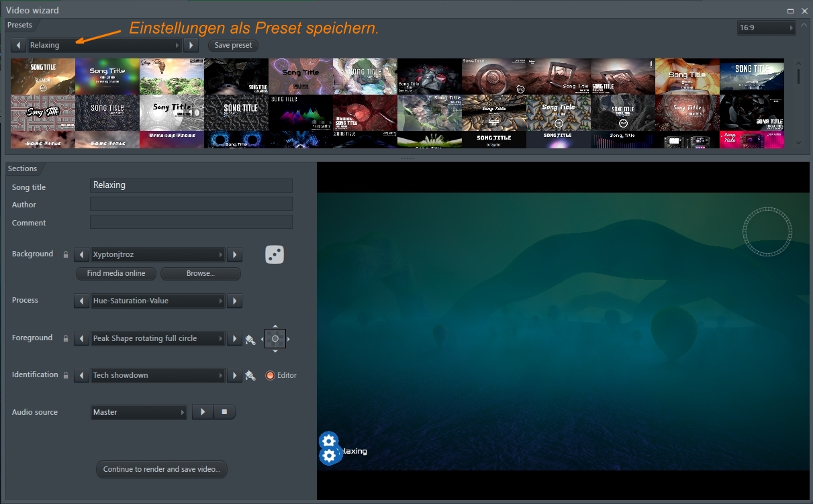
Task: Click Foreground position pad center
Action: (275, 338)
